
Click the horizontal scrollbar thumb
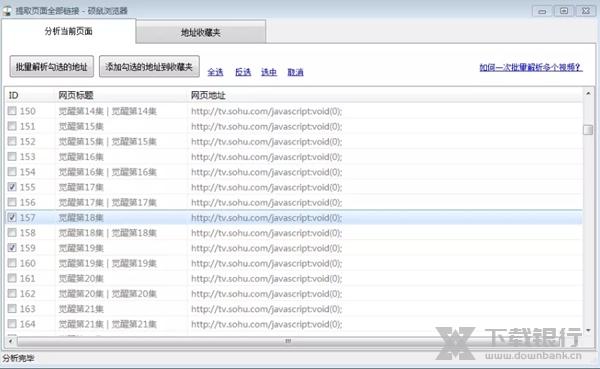click(x=288, y=341)
